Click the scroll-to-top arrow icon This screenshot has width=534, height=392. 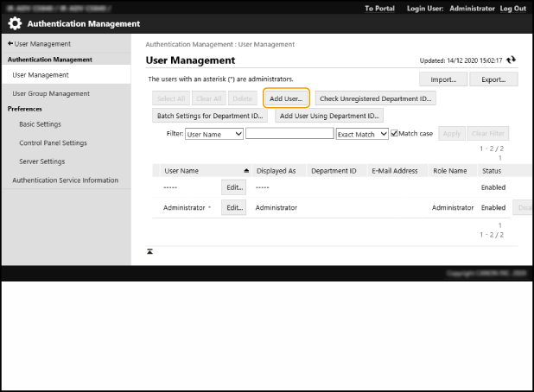coord(149,251)
